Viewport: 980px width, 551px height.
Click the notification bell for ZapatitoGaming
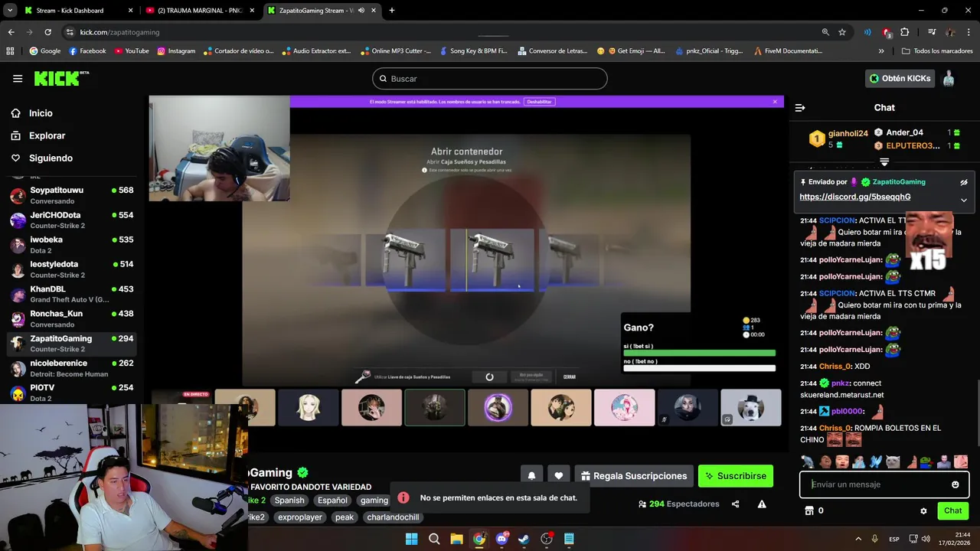tap(531, 476)
